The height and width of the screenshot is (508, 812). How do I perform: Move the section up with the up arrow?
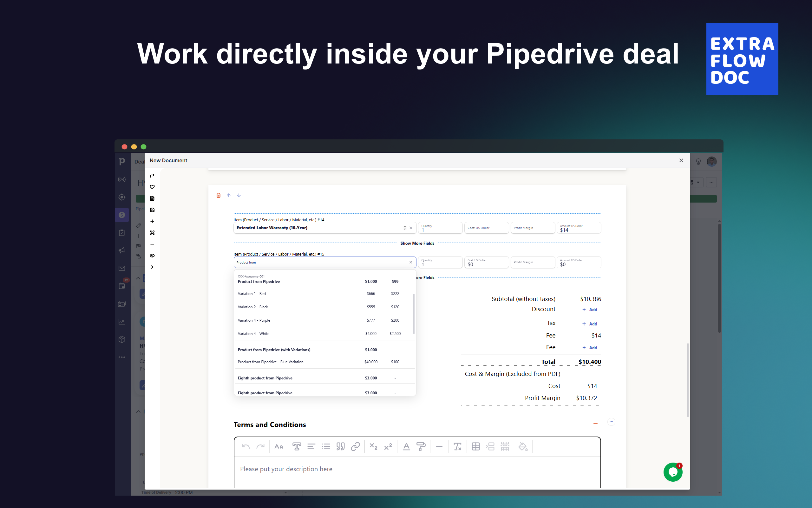[228, 195]
